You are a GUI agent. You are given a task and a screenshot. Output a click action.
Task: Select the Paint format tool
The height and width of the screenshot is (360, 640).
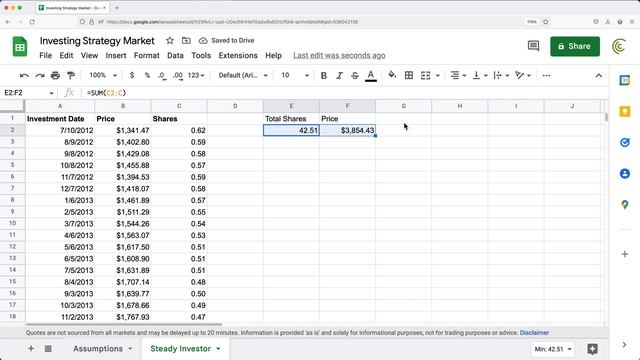coord(71,76)
